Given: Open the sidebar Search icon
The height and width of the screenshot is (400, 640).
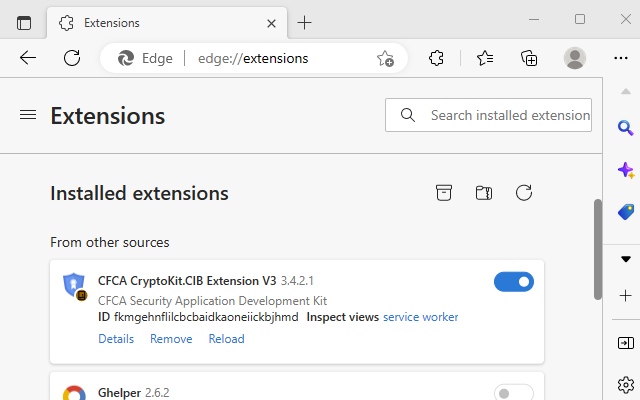Looking at the screenshot, I should point(625,128).
